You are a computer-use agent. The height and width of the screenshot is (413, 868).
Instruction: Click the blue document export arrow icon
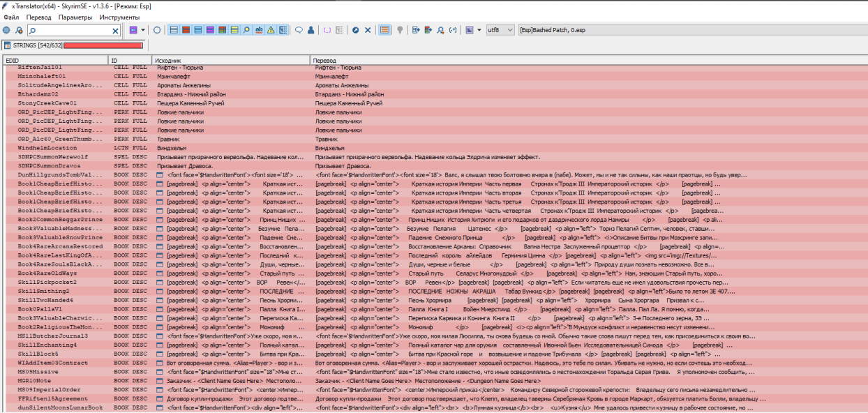pos(417,30)
